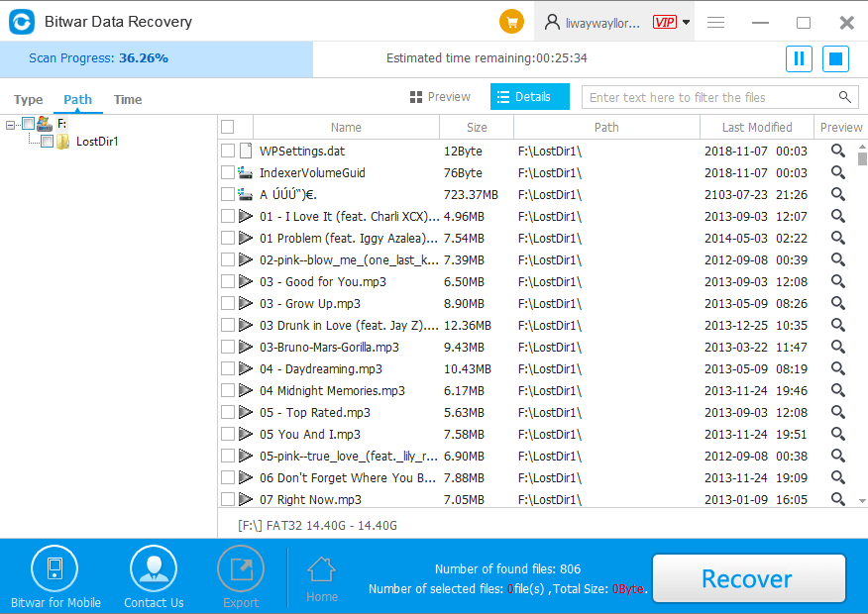Click the user account profile icon
This screenshot has width=868, height=614.
pos(552,22)
